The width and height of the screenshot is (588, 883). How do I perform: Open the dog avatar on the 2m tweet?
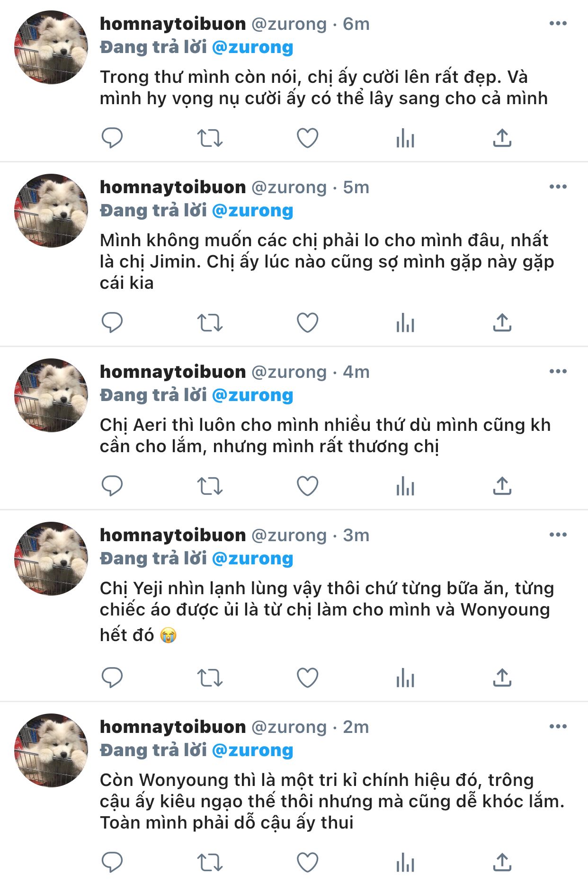click(51, 750)
